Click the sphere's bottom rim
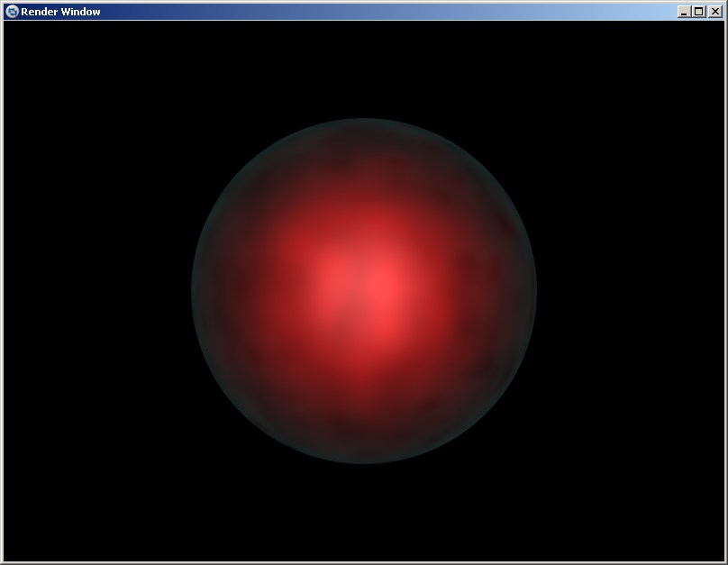Viewport: 728px width, 565px height. pos(364,461)
